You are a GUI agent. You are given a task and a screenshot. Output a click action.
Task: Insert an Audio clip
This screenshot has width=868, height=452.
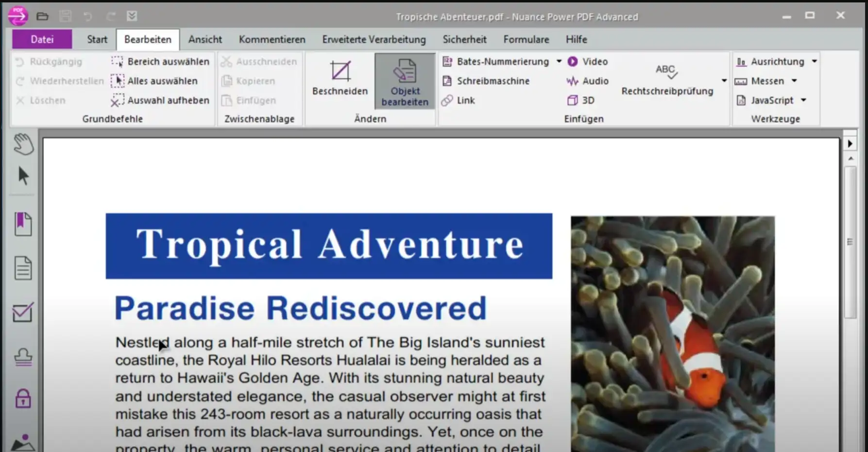click(x=588, y=81)
